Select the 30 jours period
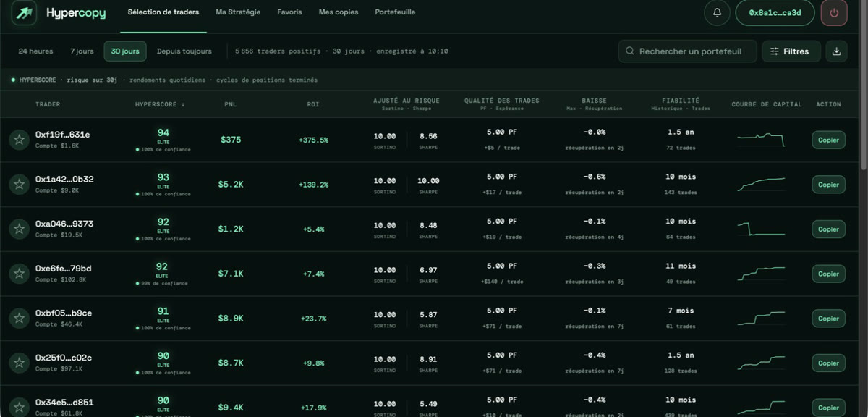This screenshot has height=417, width=868. [125, 51]
